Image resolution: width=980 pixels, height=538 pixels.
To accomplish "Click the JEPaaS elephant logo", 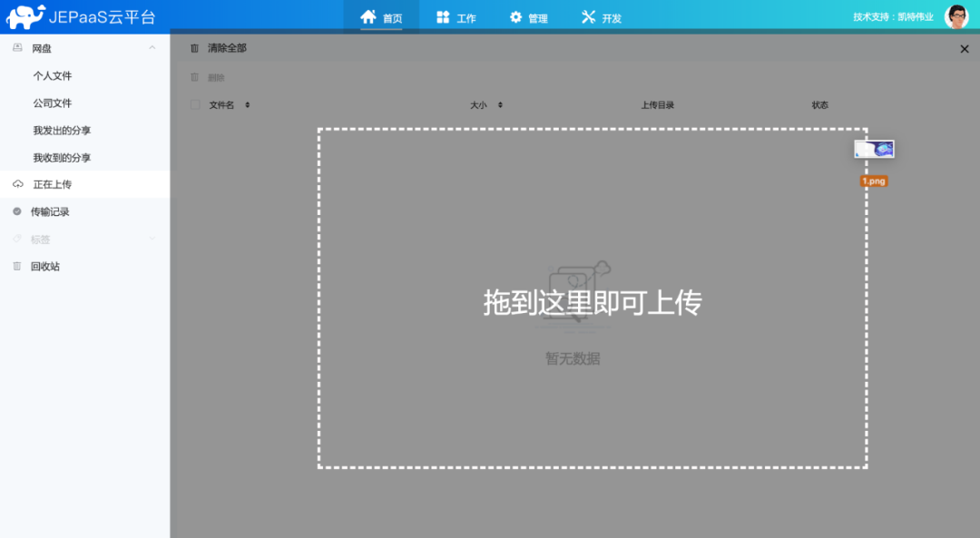I will pos(25,17).
